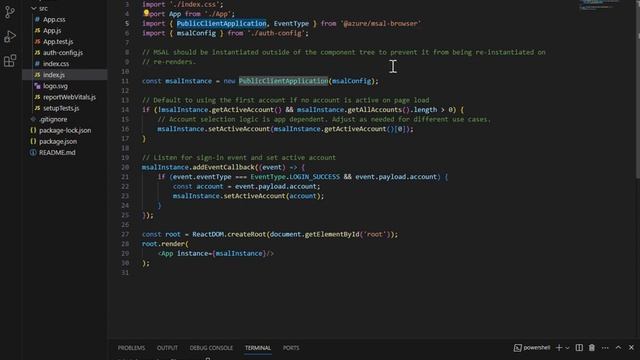The image size is (640, 360).
Task: Open App.test.js file
Action: click(x=58, y=42)
